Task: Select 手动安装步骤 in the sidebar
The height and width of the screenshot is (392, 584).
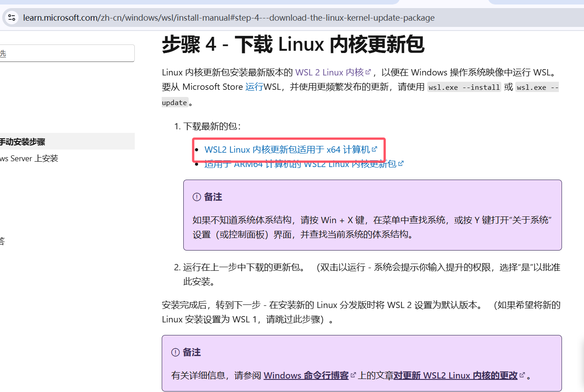Action: pyautogui.click(x=66, y=142)
